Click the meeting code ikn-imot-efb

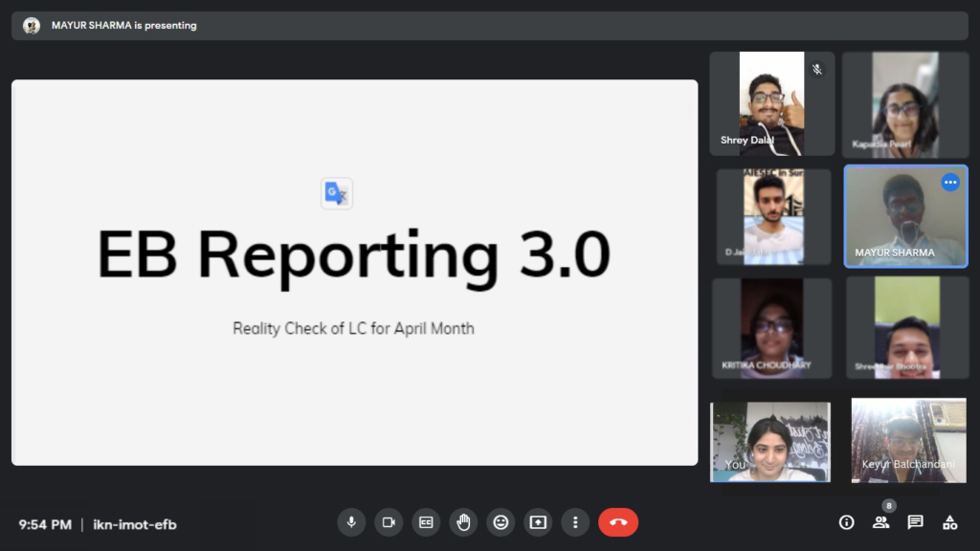pos(135,524)
